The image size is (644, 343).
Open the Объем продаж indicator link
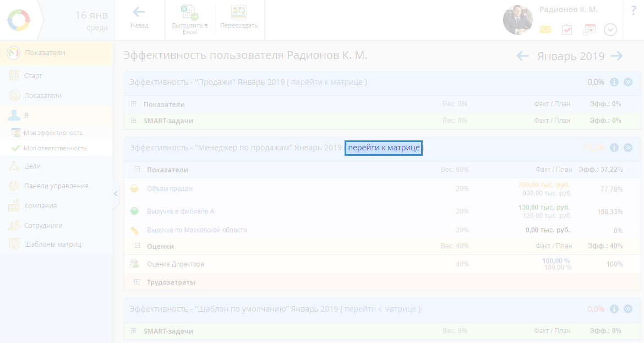[170, 189]
